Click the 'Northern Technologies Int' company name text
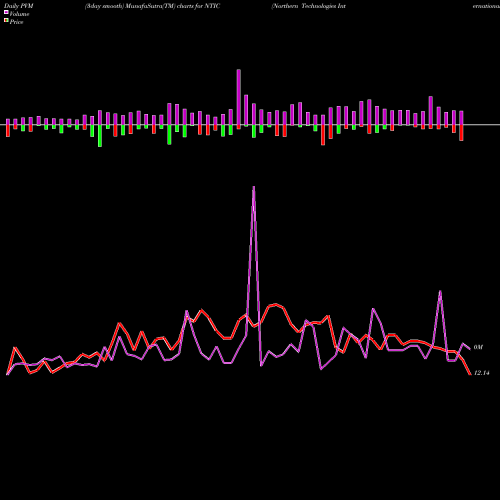Viewport: 500px width, 500px height. tap(309, 6)
